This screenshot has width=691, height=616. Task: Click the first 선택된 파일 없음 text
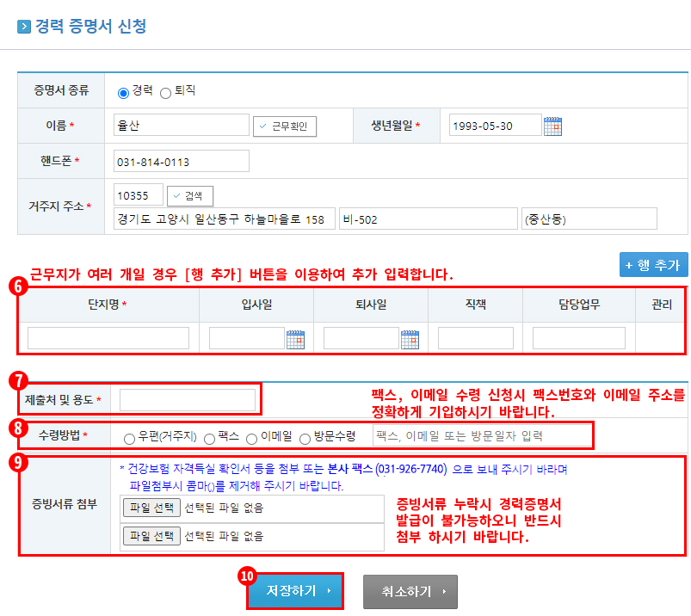click(x=224, y=508)
